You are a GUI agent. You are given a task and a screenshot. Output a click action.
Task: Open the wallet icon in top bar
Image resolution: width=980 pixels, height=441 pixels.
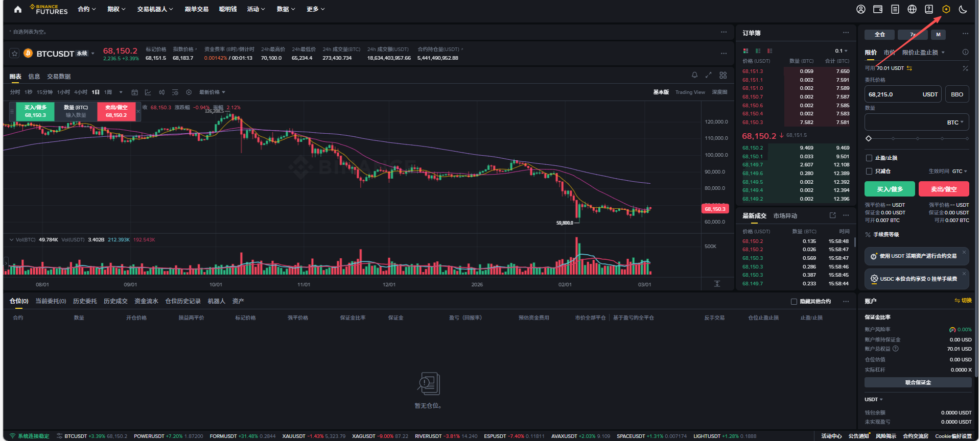878,9
